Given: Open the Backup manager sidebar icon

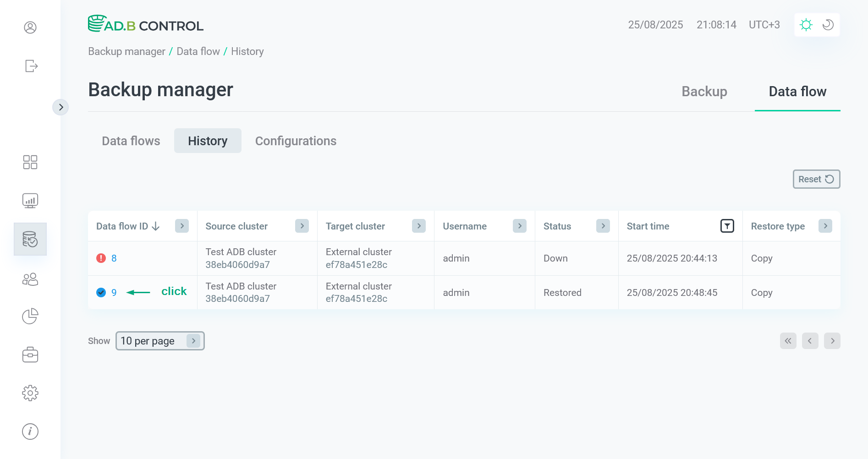Looking at the screenshot, I should pyautogui.click(x=30, y=239).
